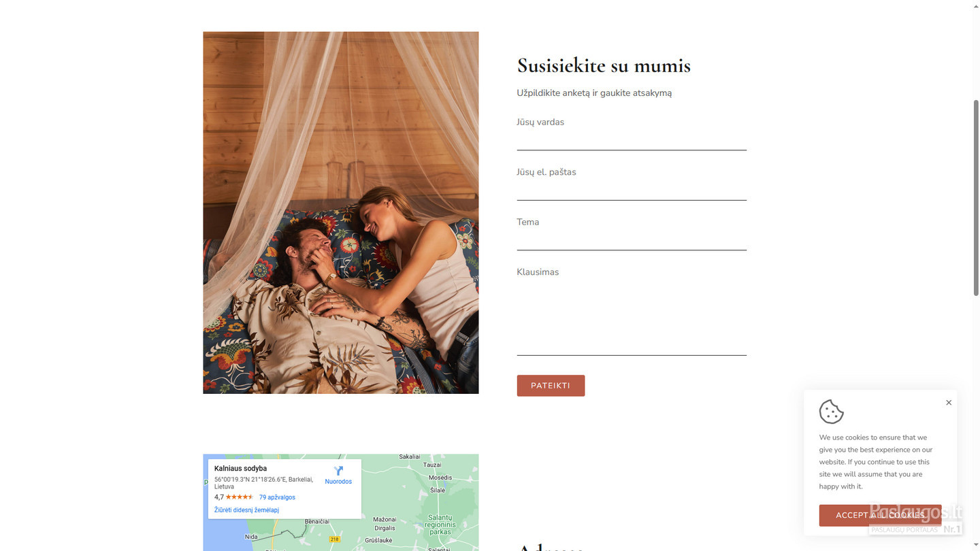The height and width of the screenshot is (551, 980).
Task: Click the Nida label on the map
Action: pyautogui.click(x=251, y=537)
